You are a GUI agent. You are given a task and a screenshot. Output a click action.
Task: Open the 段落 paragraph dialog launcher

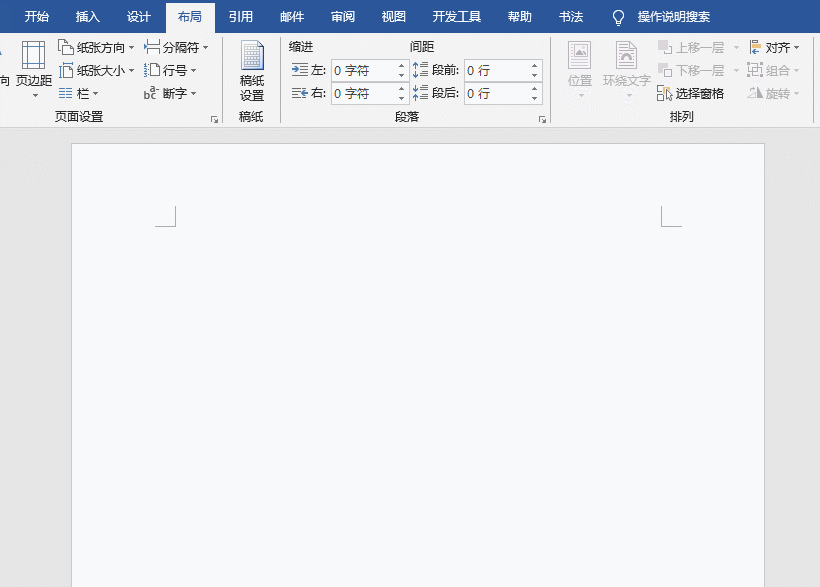click(x=542, y=120)
